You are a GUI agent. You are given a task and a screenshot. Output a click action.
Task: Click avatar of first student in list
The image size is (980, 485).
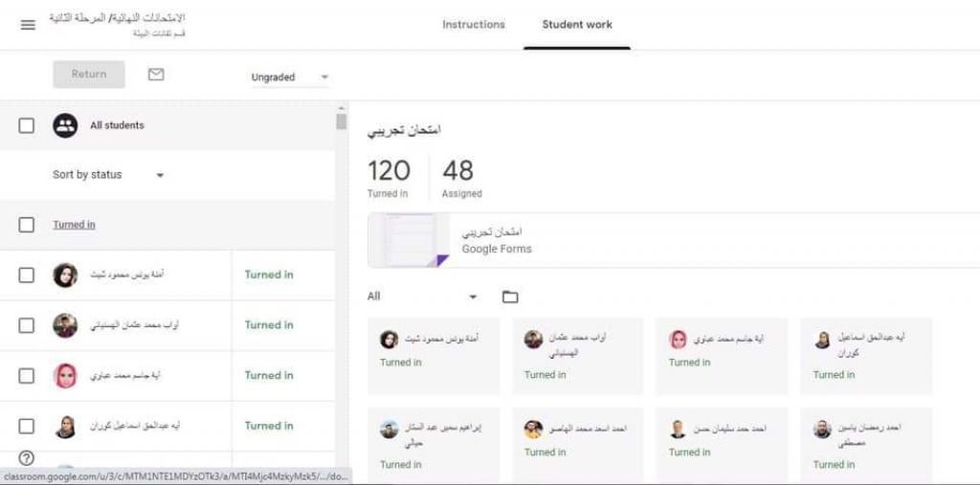tap(65, 276)
